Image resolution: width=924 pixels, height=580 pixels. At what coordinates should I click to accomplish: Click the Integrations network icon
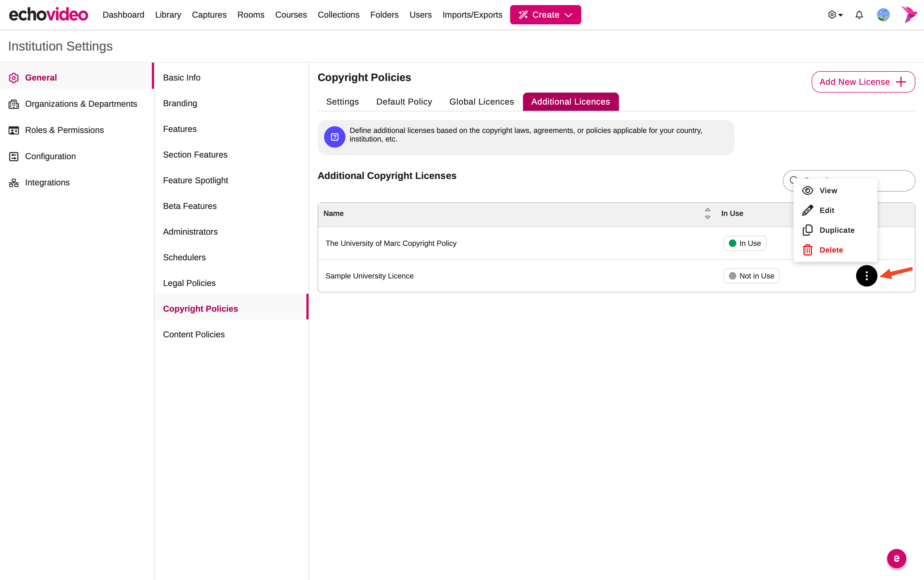click(14, 183)
